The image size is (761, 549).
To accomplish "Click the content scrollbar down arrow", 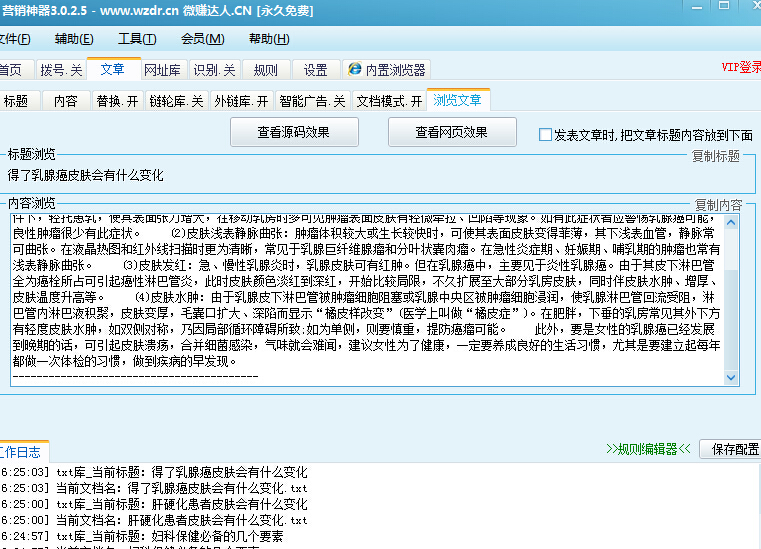I will click(x=731, y=377).
